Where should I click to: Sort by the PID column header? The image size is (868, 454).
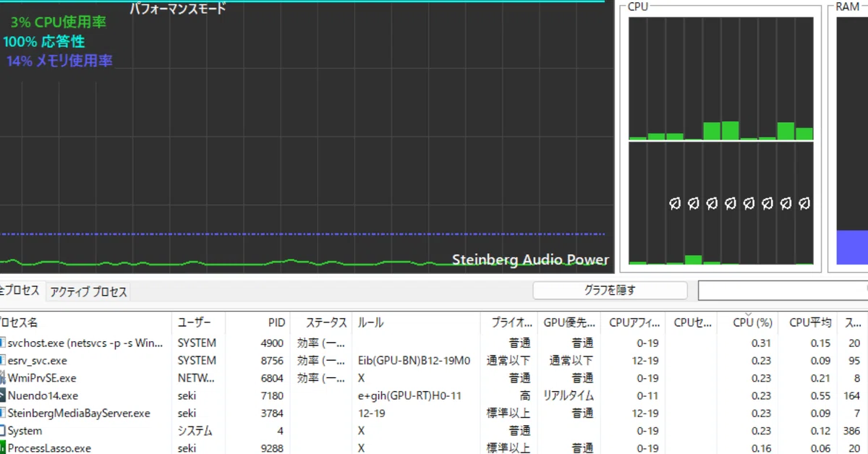pos(258,322)
